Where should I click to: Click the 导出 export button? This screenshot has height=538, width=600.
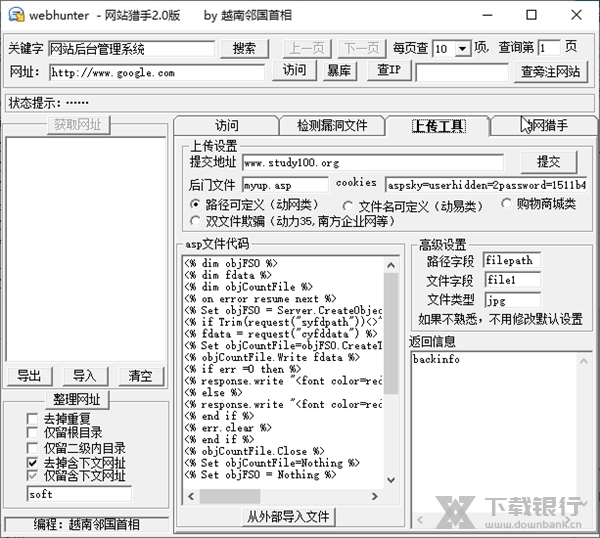pyautogui.click(x=29, y=376)
